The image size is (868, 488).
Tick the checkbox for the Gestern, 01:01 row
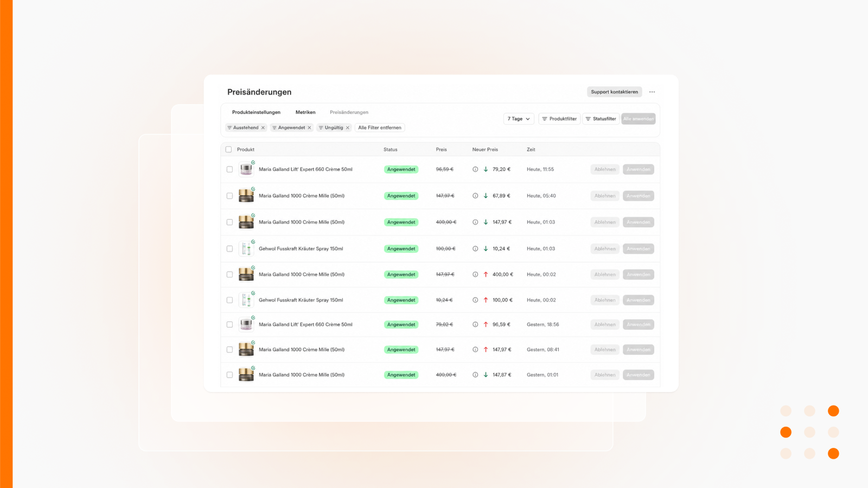pos(229,375)
